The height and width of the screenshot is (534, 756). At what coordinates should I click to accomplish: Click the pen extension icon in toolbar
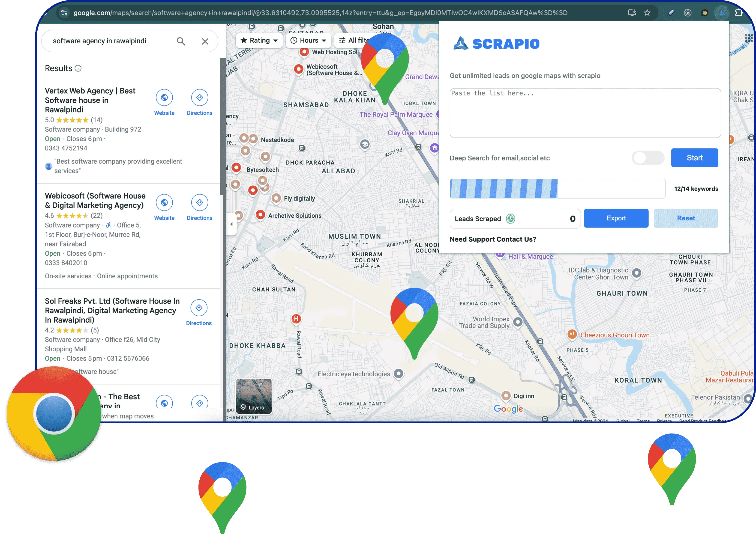tap(670, 13)
